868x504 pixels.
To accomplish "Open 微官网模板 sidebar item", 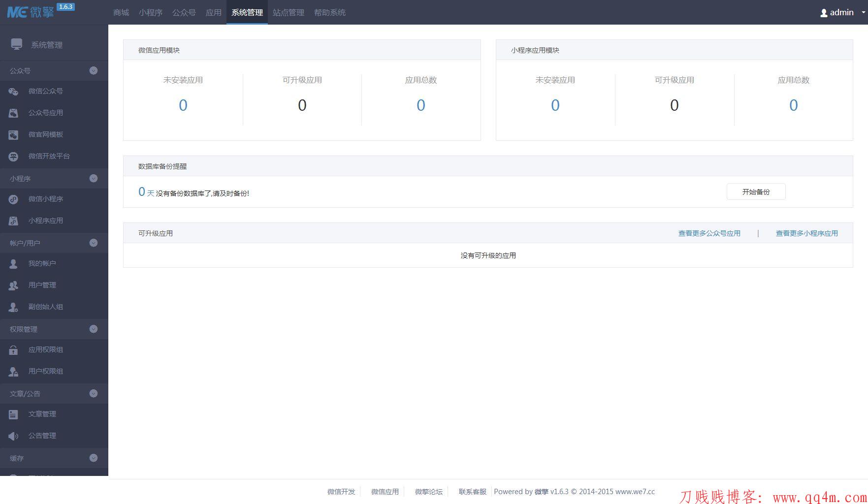I will tap(54, 135).
